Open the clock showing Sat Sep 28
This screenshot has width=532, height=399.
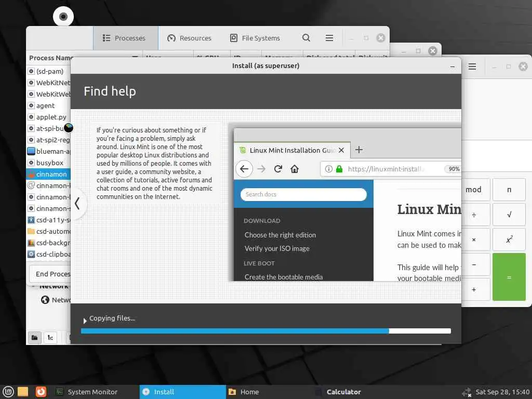[502, 392]
